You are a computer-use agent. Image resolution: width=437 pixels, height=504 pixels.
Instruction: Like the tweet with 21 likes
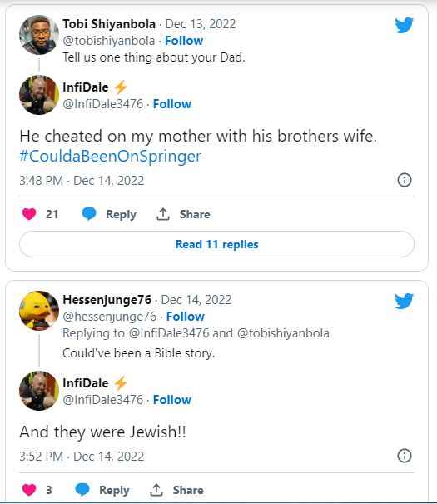29,214
